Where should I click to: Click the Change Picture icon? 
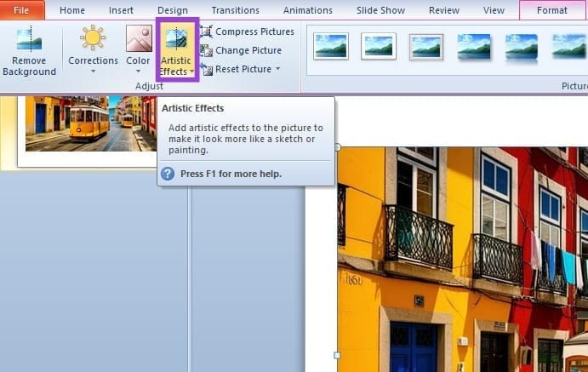point(206,50)
